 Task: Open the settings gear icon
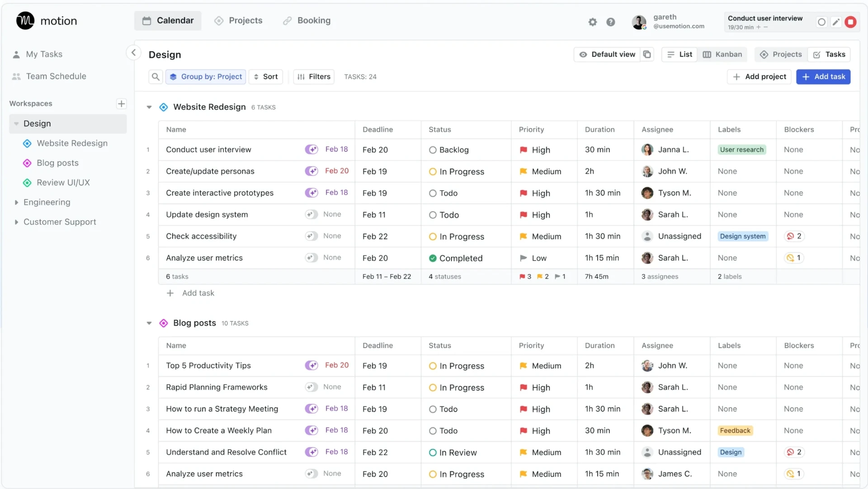(x=593, y=22)
